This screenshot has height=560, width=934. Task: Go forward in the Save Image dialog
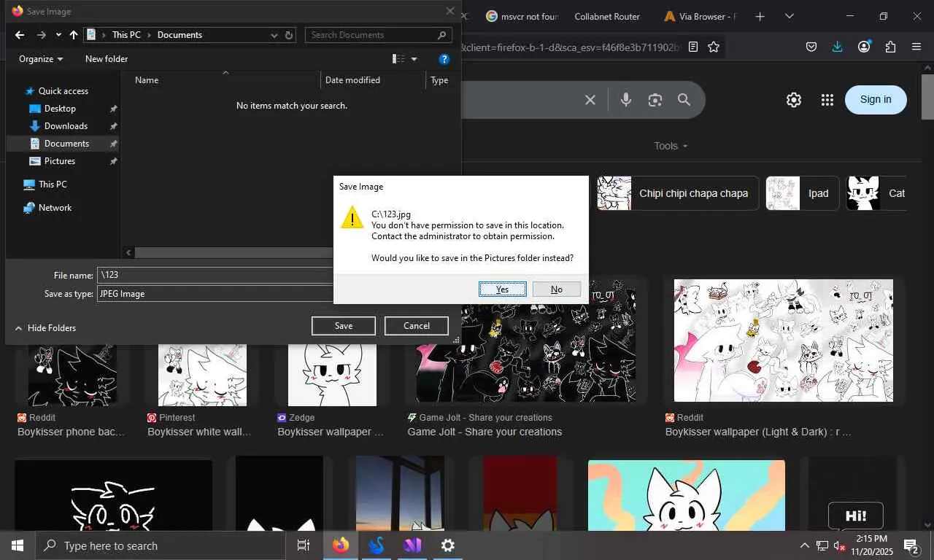42,35
